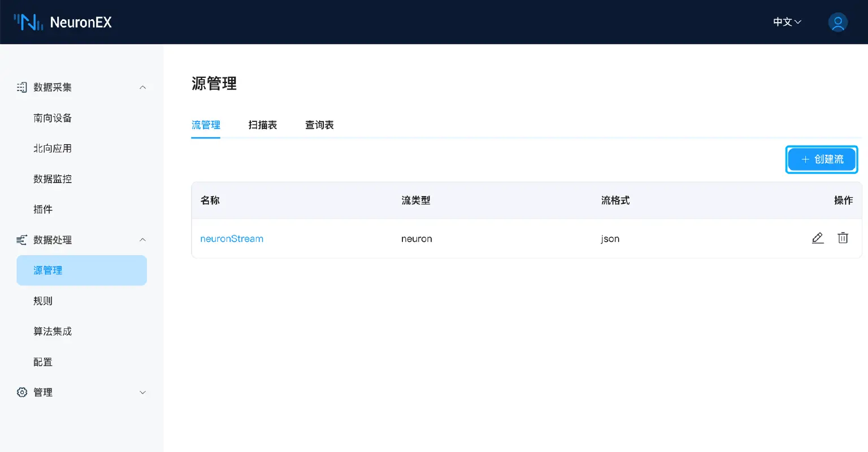This screenshot has width=868, height=452.
Task: Click the plus icon on 创建流 button
Action: [805, 159]
